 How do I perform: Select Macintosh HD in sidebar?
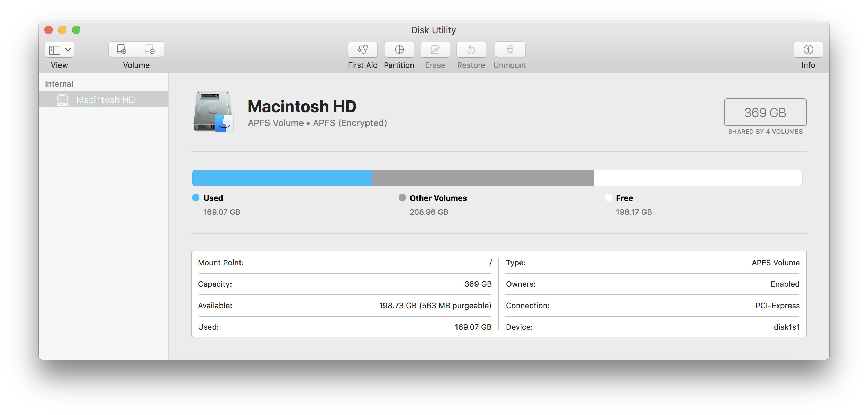[x=103, y=100]
